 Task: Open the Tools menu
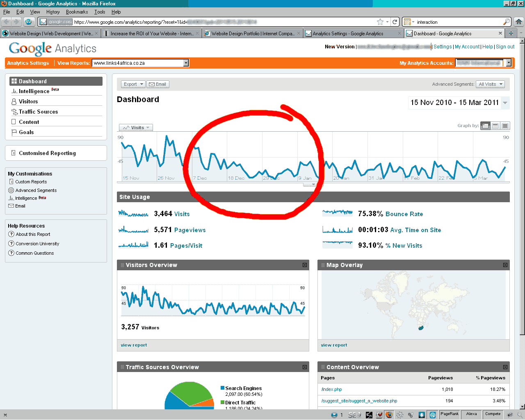click(100, 12)
